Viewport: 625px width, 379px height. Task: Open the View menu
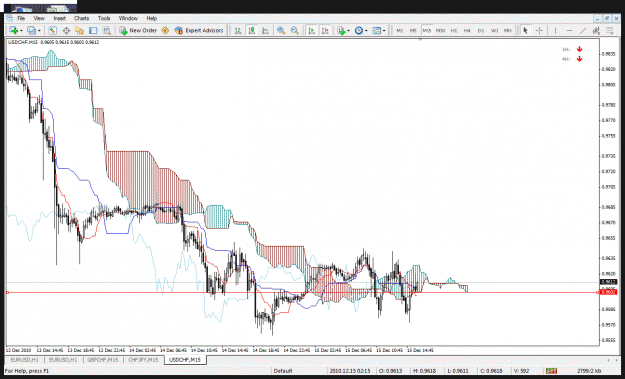pyautogui.click(x=39, y=18)
